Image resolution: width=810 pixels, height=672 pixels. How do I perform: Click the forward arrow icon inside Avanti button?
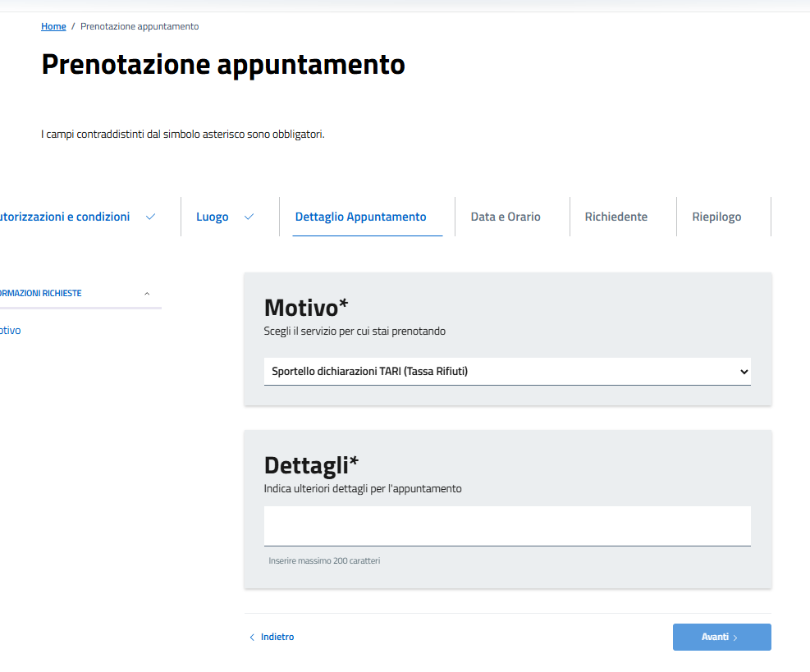[x=736, y=637]
